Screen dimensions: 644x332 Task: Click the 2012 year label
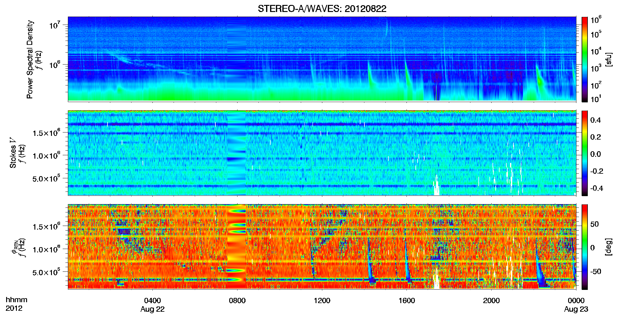tap(14, 308)
